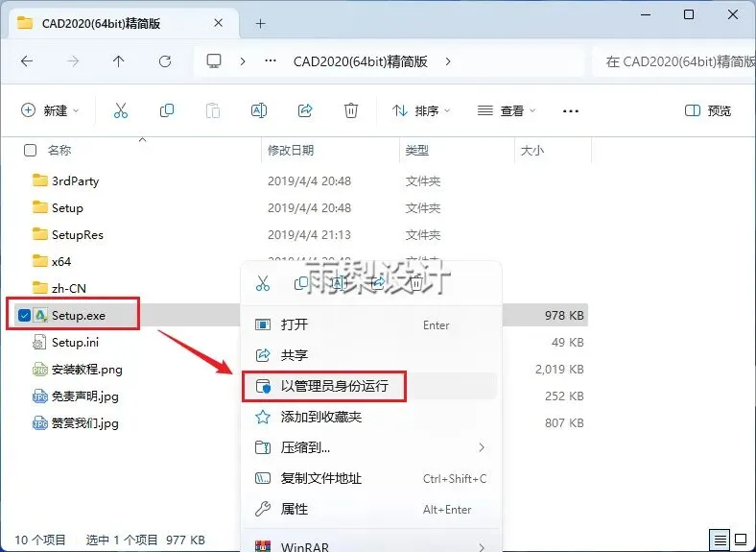Open the address bar ellipsis for hidden path
The height and width of the screenshot is (552, 756).
tap(271, 61)
